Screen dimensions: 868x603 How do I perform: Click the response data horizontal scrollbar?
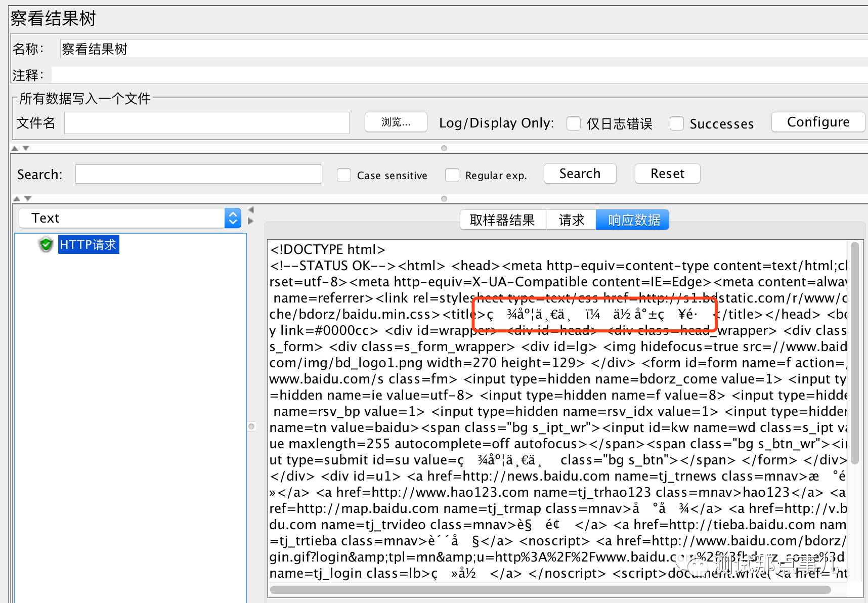coord(550,590)
